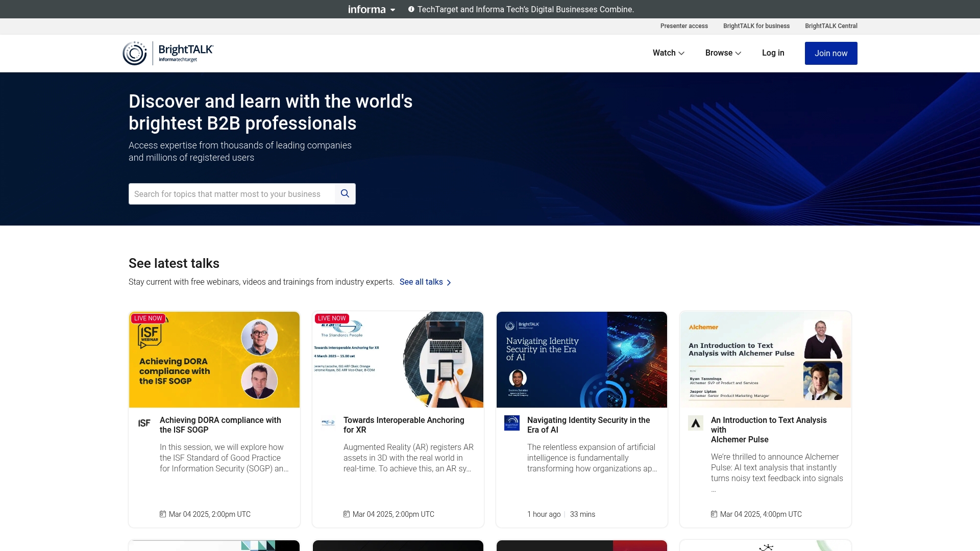
Task: Click the BrightTALK logo
Action: [168, 53]
